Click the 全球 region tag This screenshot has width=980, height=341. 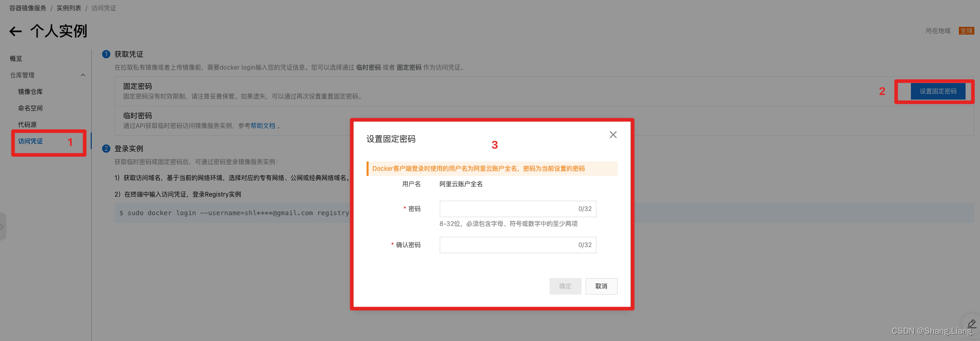(966, 31)
